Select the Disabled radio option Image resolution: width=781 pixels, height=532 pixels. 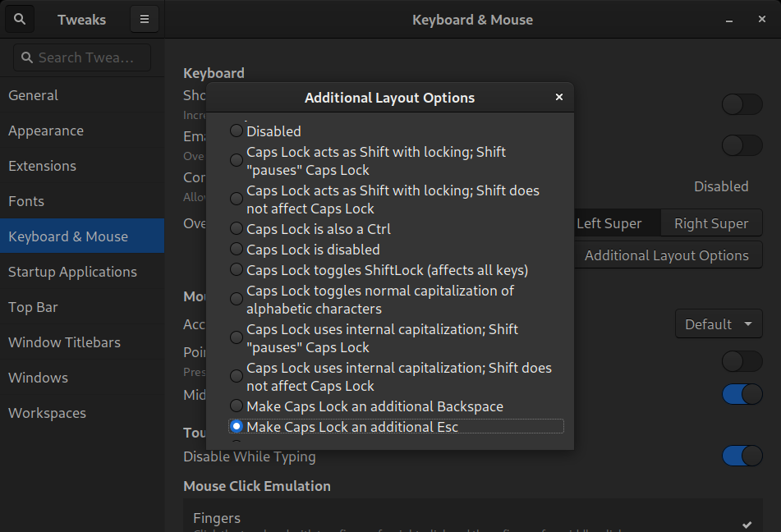click(x=237, y=131)
